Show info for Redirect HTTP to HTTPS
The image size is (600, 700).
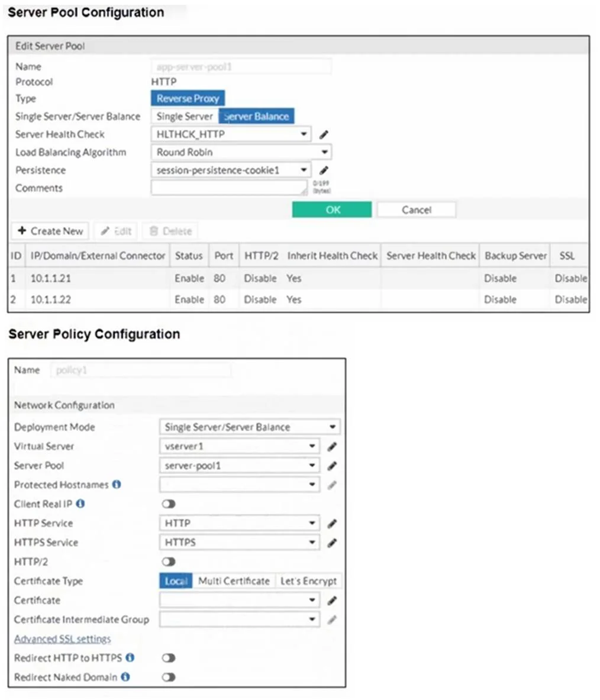pos(130,657)
